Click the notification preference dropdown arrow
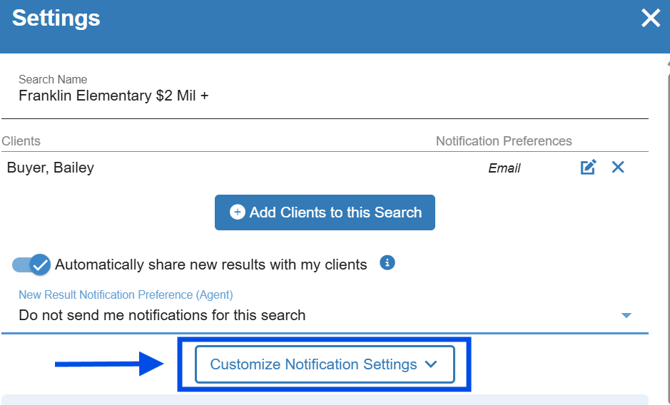670x405 pixels. [626, 315]
